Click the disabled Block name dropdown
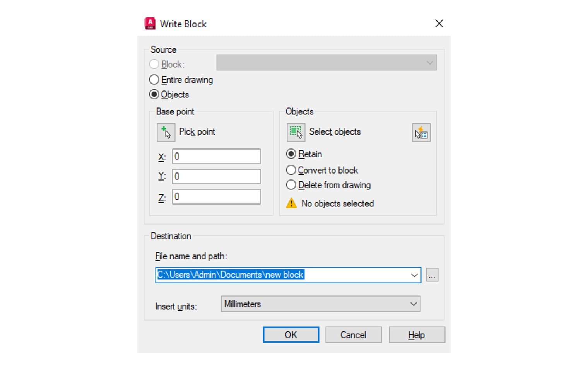Screen dimensions: 588x365 pyautogui.click(x=326, y=63)
